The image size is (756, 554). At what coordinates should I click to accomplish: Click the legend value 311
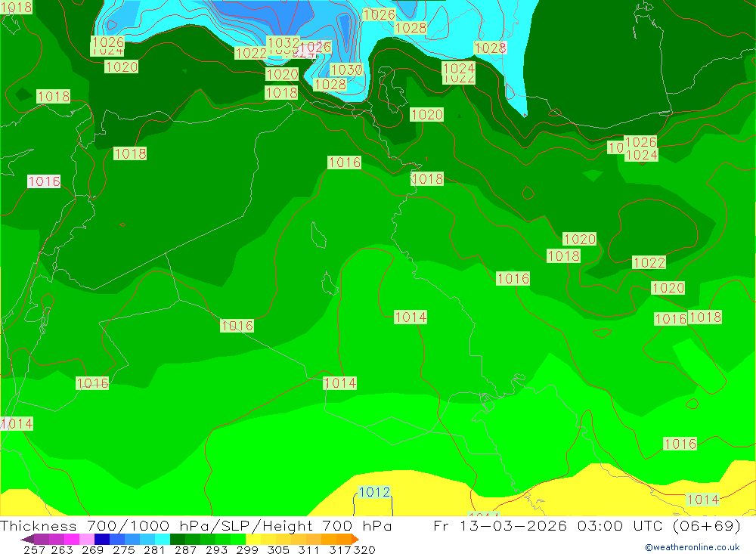coord(308,549)
